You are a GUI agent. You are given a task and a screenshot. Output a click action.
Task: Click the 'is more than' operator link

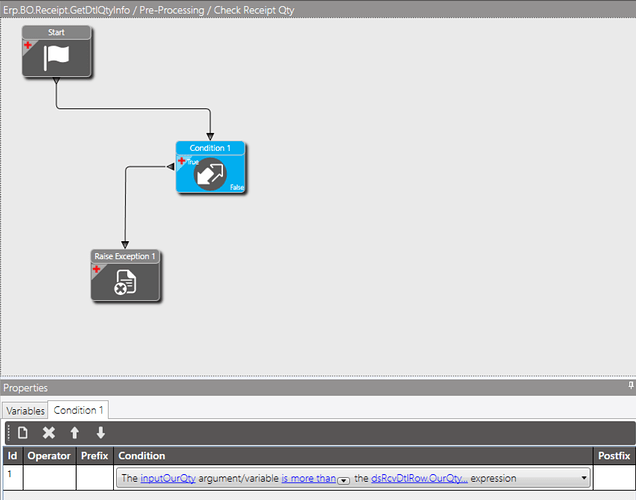pyautogui.click(x=309, y=478)
